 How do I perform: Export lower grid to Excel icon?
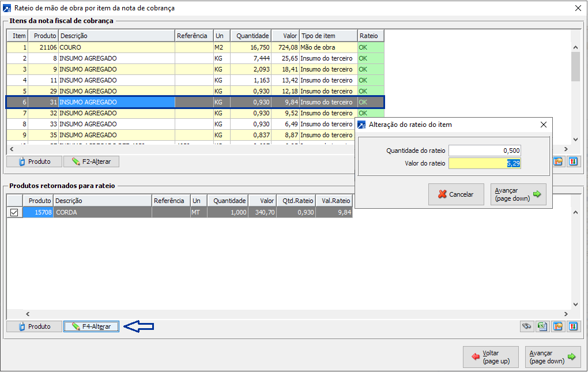tap(542, 326)
